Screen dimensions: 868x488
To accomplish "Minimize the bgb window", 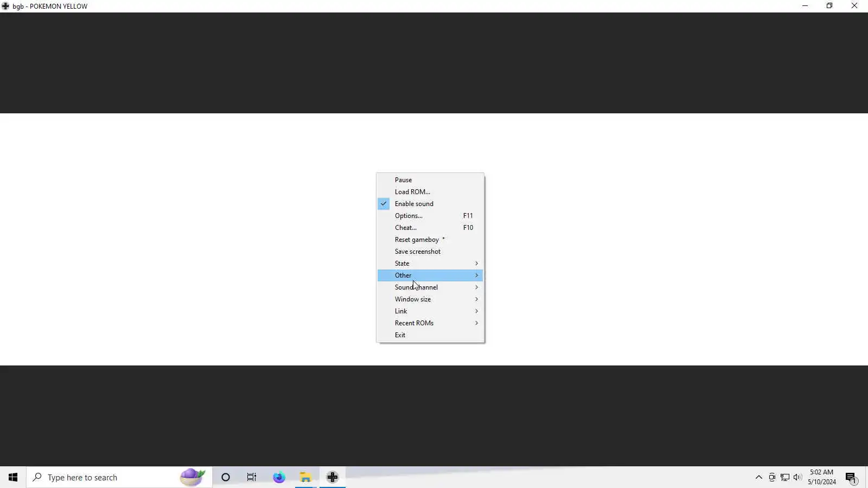I will click(805, 6).
